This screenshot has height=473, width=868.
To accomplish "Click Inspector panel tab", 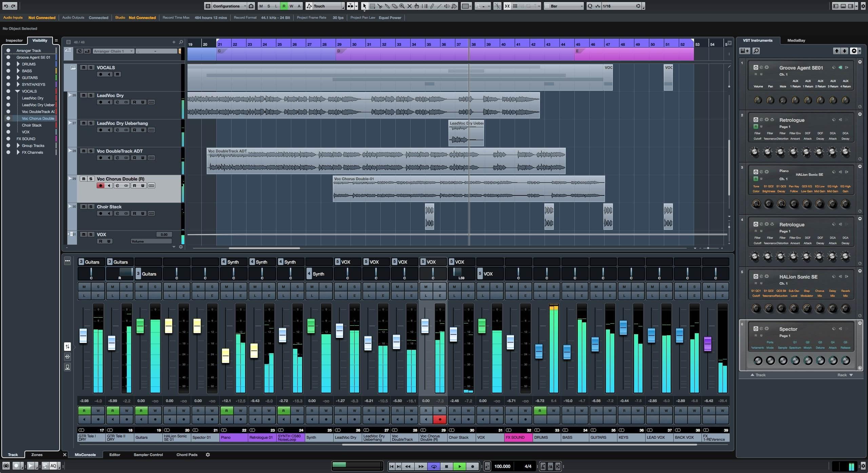I will (x=14, y=40).
